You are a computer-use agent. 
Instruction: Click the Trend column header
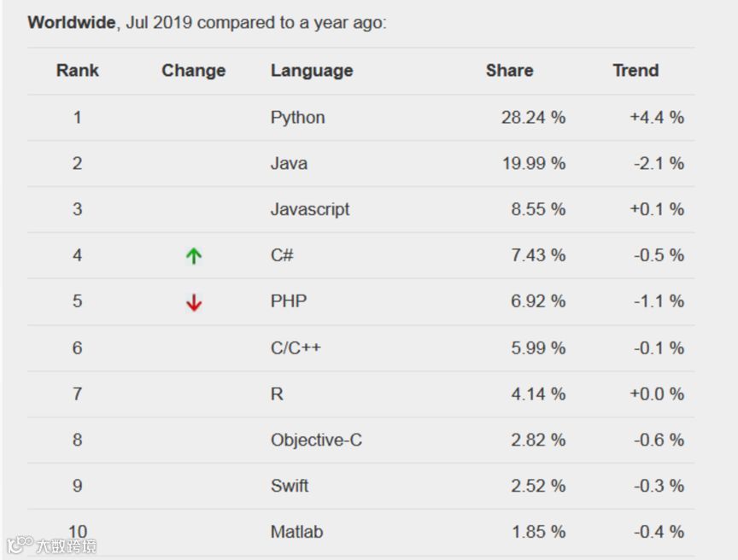point(635,71)
